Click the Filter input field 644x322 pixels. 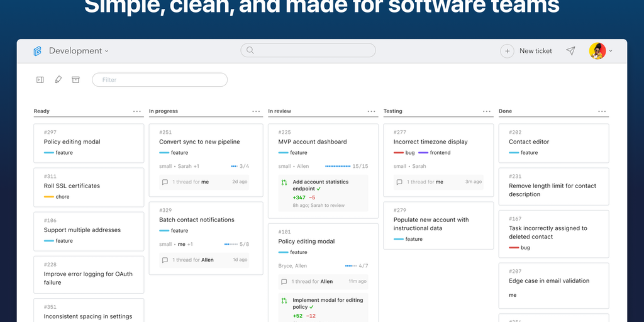point(160,80)
